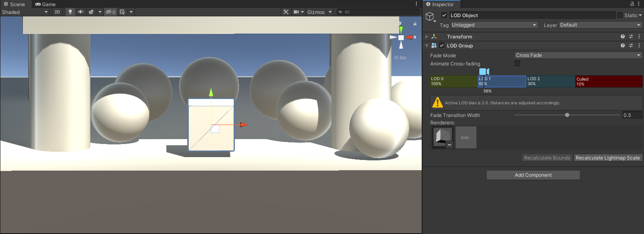The height and width of the screenshot is (234, 644).
Task: Click the Inspector lock icon
Action: point(632,4)
